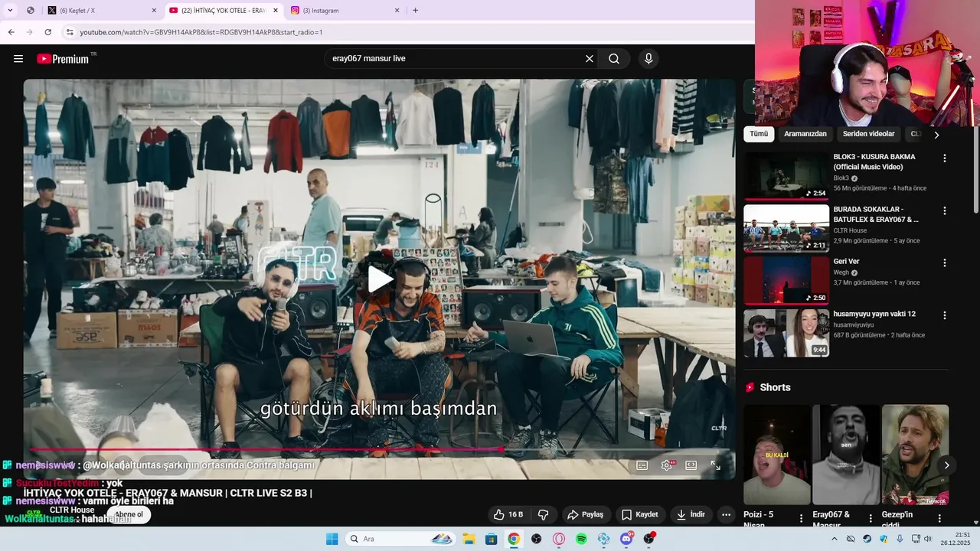This screenshot has width=980, height=551.
Task: View site information icon in address bar
Action: pyautogui.click(x=70, y=32)
